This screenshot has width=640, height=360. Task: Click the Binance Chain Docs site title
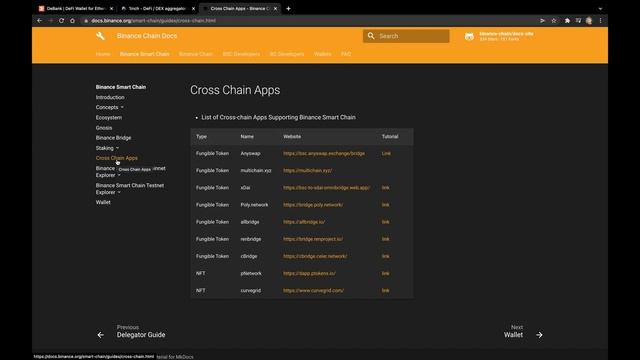(147, 36)
